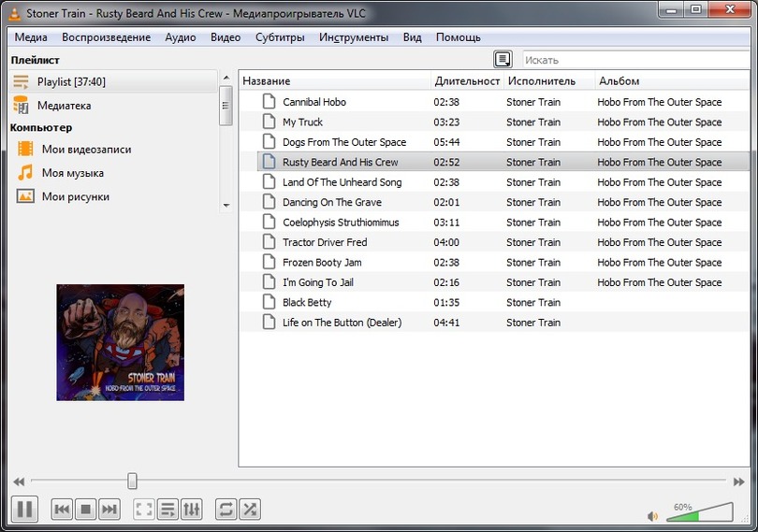This screenshot has width=758, height=532.
Task: Click the Искать search field
Action: coord(636,60)
